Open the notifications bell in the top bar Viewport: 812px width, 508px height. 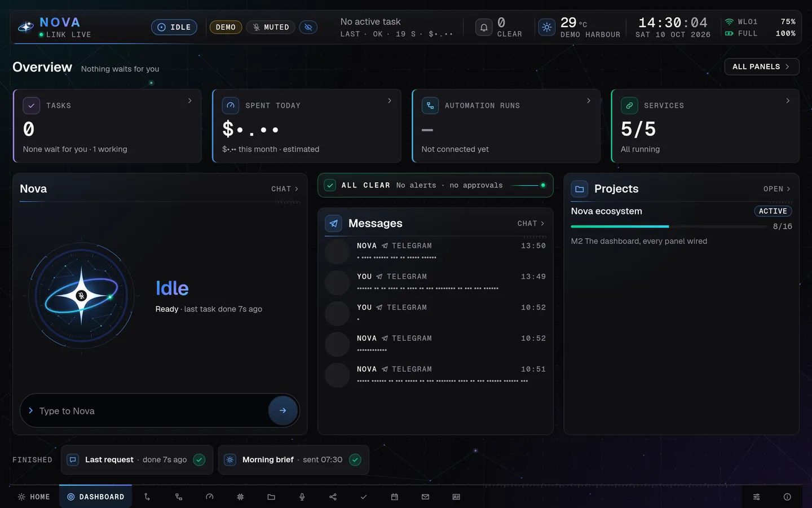pos(484,27)
